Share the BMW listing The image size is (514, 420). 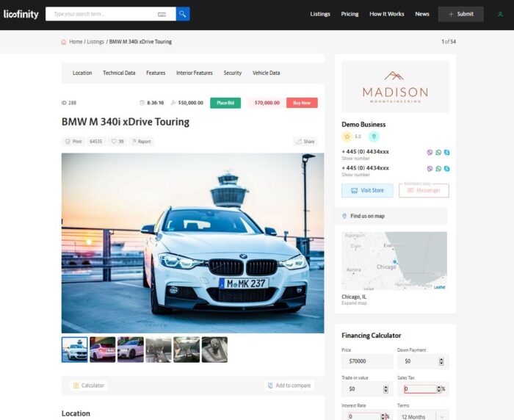click(x=305, y=142)
